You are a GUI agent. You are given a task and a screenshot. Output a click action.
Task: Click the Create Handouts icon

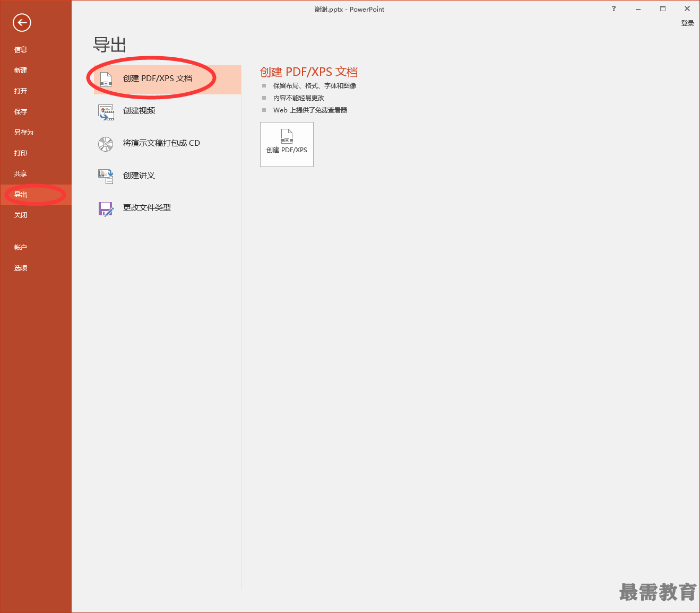106,176
